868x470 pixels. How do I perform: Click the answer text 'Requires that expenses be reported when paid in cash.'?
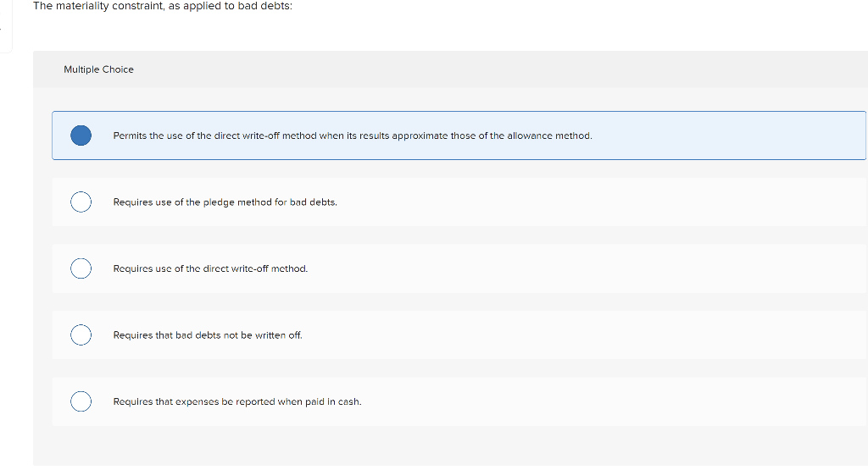(237, 402)
